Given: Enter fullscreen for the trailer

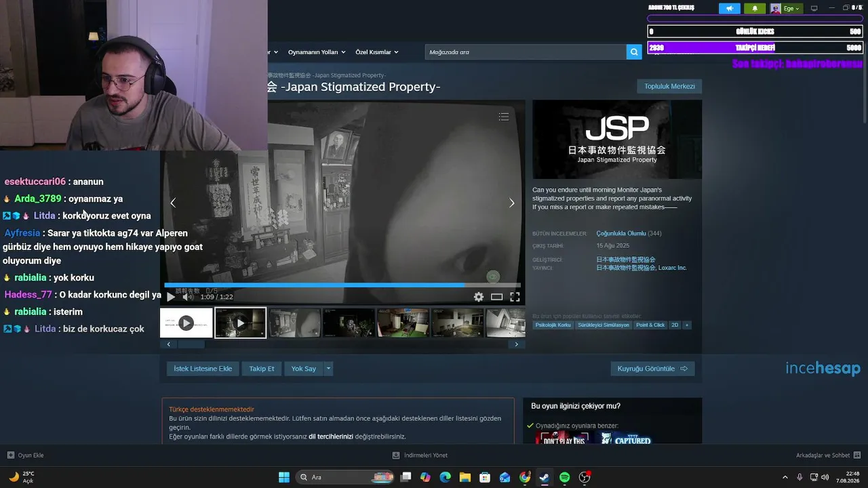Looking at the screenshot, I should [x=515, y=297].
